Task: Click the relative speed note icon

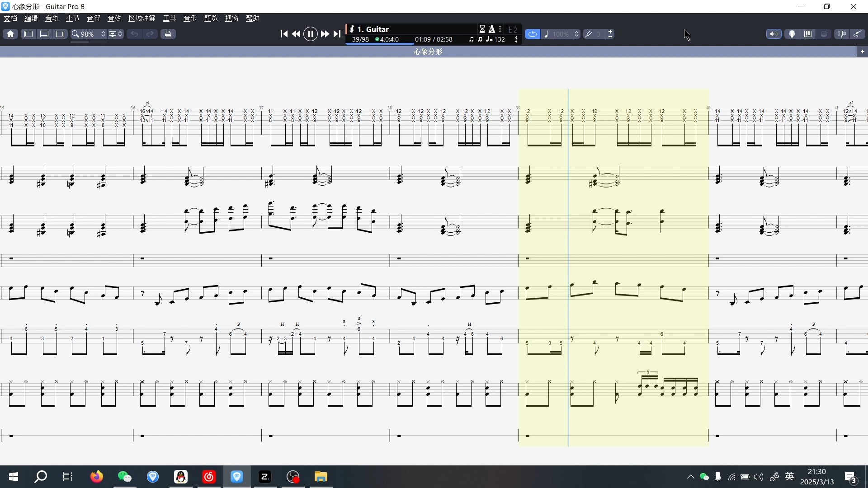Action: pyautogui.click(x=547, y=34)
